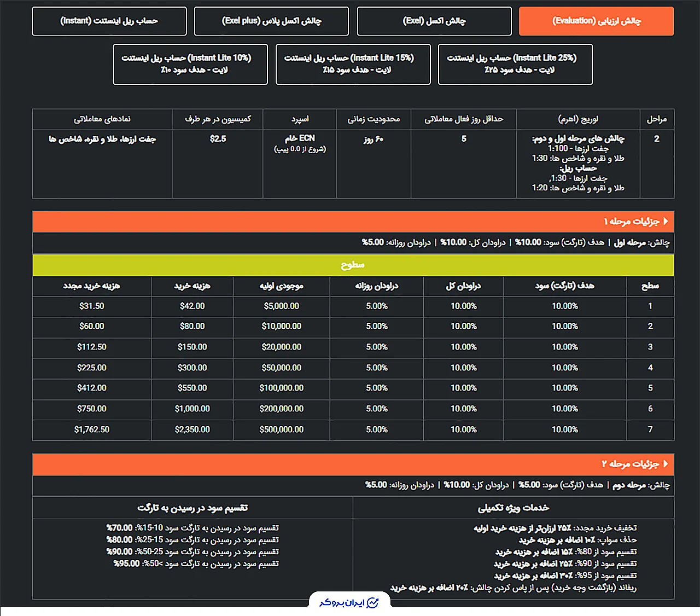Expand the جزئیات مرحله ۲ section header

353,464
